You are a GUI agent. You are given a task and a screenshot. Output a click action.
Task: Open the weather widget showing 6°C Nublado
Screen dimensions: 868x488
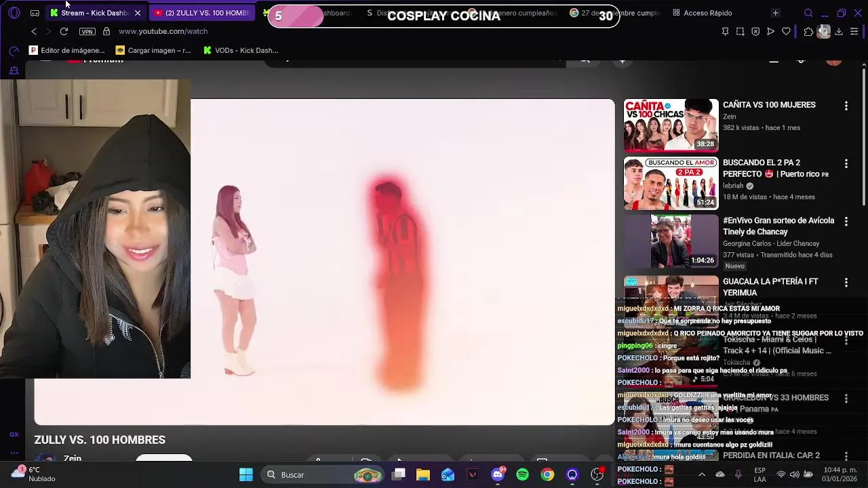point(33,474)
